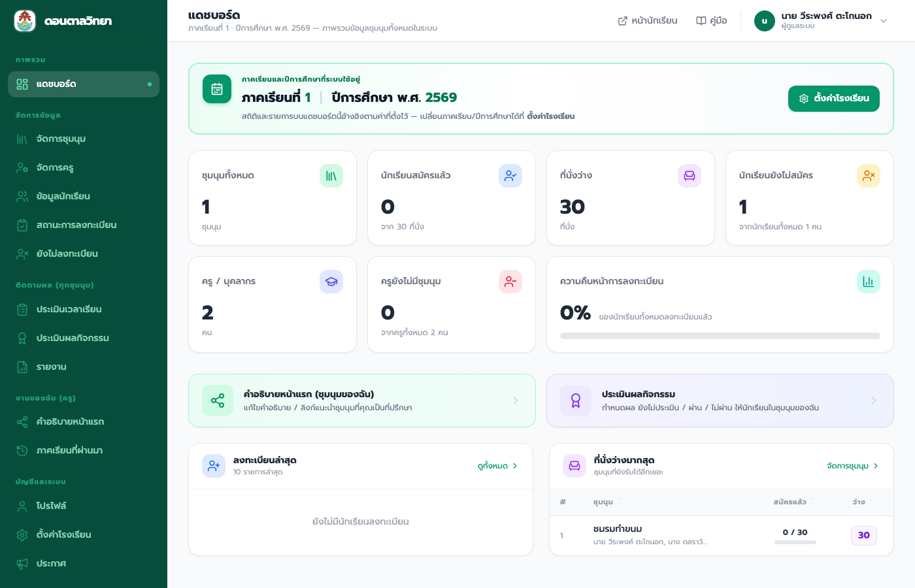Screen dimensions: 915x588
Task: Click the ยังไม่มีนักเรียนลงทะเบียน empty message
Action: (x=361, y=522)
